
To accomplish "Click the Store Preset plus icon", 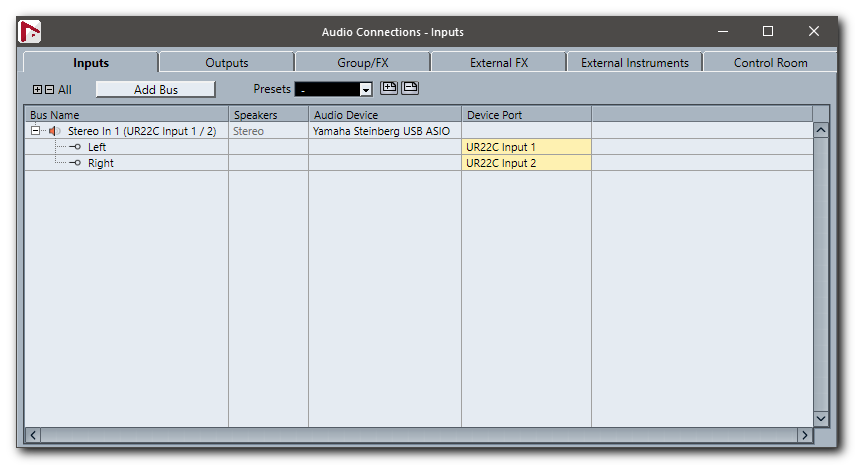I will 389,88.
